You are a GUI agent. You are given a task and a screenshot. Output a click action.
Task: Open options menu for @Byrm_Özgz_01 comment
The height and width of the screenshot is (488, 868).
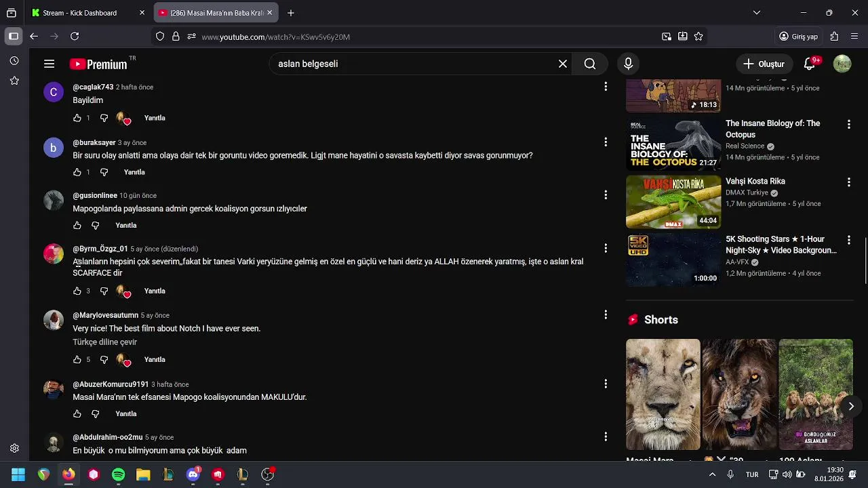606,248
